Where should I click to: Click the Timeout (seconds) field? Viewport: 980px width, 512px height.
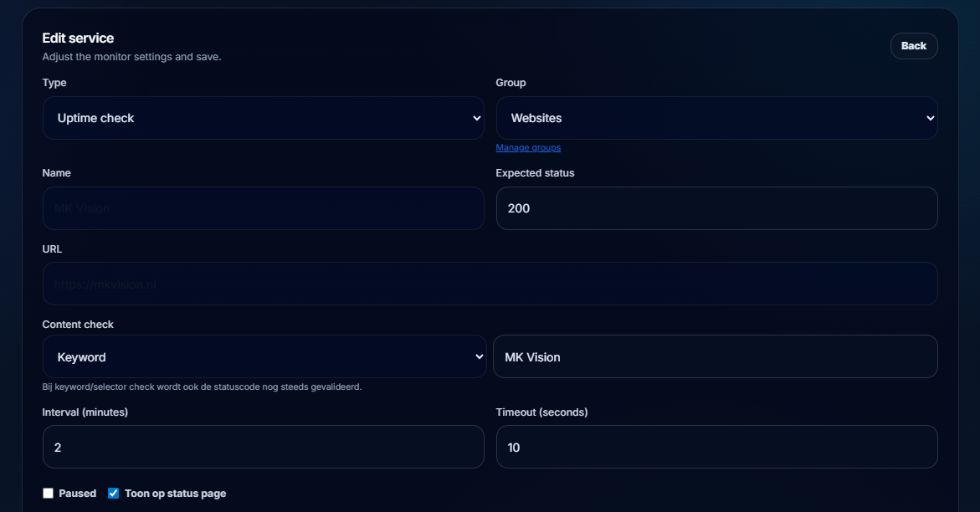pyautogui.click(x=717, y=447)
